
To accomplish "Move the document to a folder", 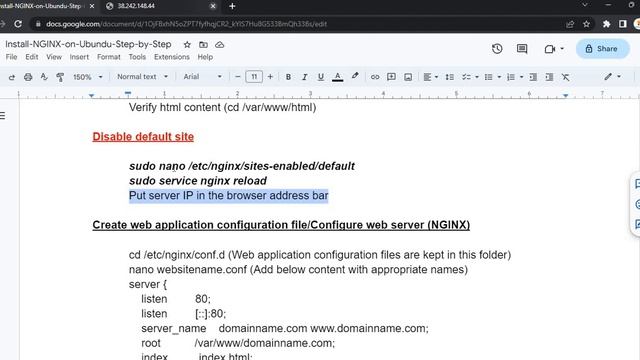I will [x=203, y=44].
